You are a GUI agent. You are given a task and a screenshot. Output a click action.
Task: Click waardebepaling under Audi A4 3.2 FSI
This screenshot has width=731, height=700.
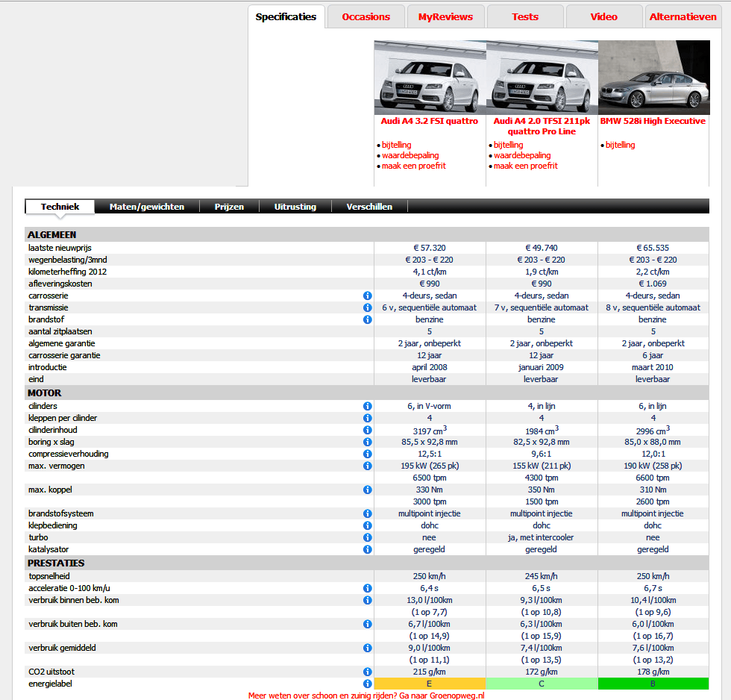tap(410, 155)
